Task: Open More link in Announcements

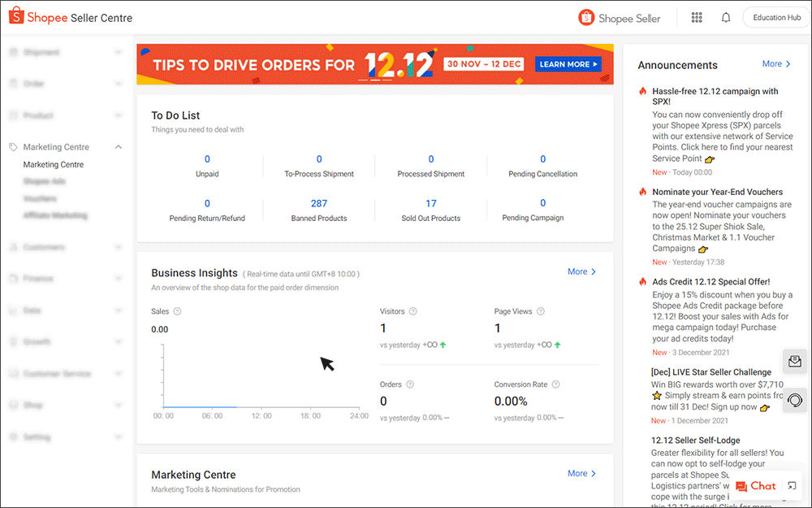Action: pyautogui.click(x=775, y=64)
